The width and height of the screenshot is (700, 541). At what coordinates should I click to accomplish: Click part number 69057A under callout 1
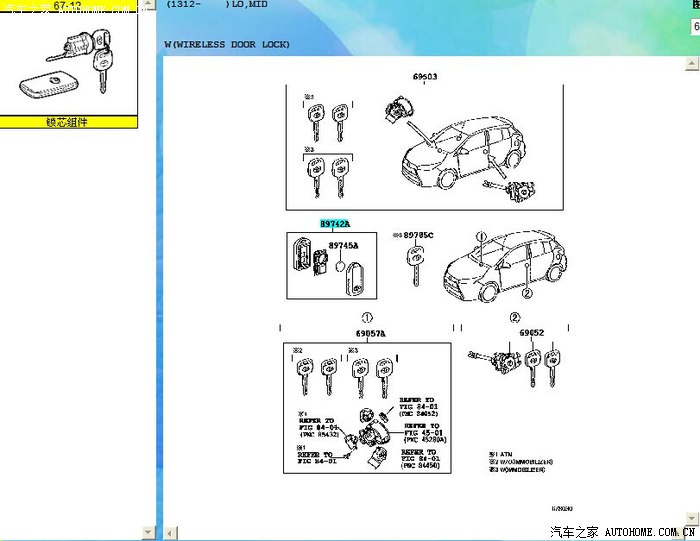369,333
